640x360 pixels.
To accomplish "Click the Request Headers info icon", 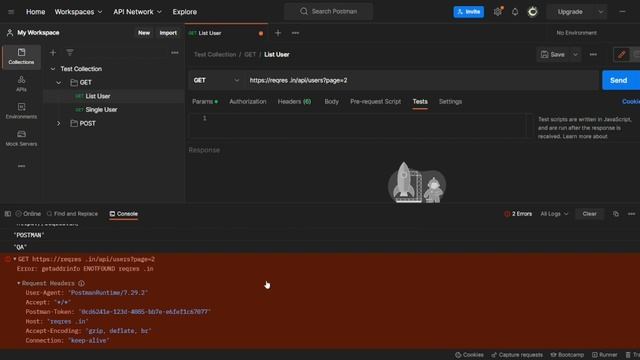I will click(x=81, y=283).
